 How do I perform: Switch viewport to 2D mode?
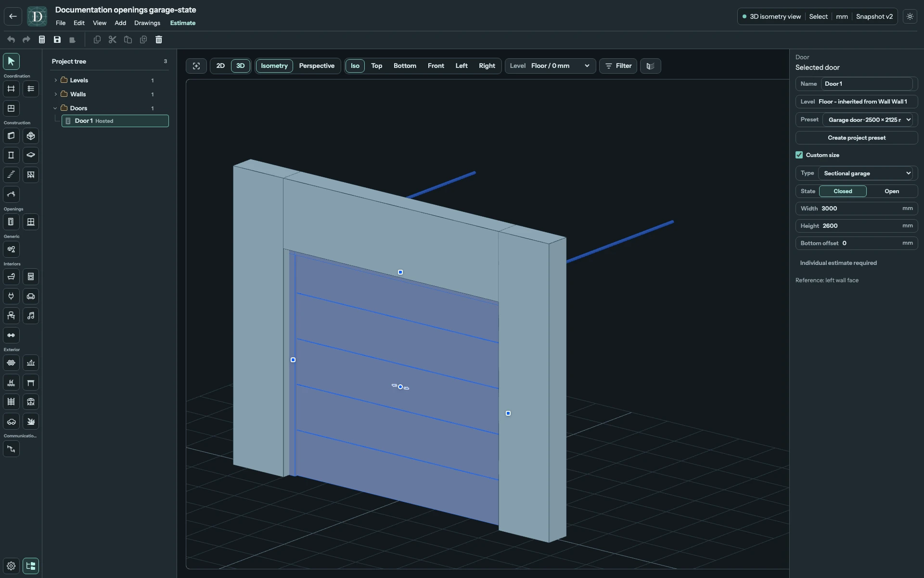(220, 66)
